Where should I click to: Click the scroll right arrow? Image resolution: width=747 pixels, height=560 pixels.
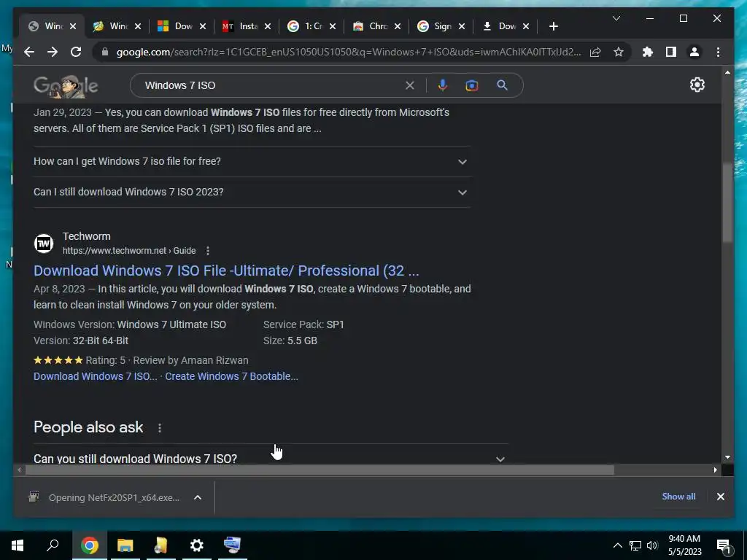point(715,470)
